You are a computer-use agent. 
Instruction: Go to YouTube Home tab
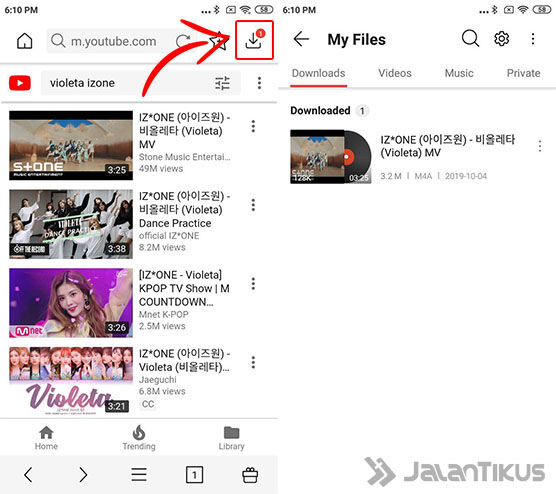pos(46,438)
